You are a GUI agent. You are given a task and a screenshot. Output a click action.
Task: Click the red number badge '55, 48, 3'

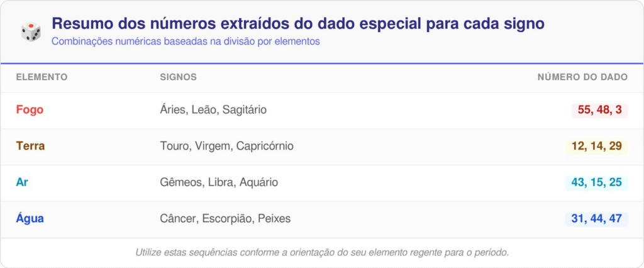599,110
